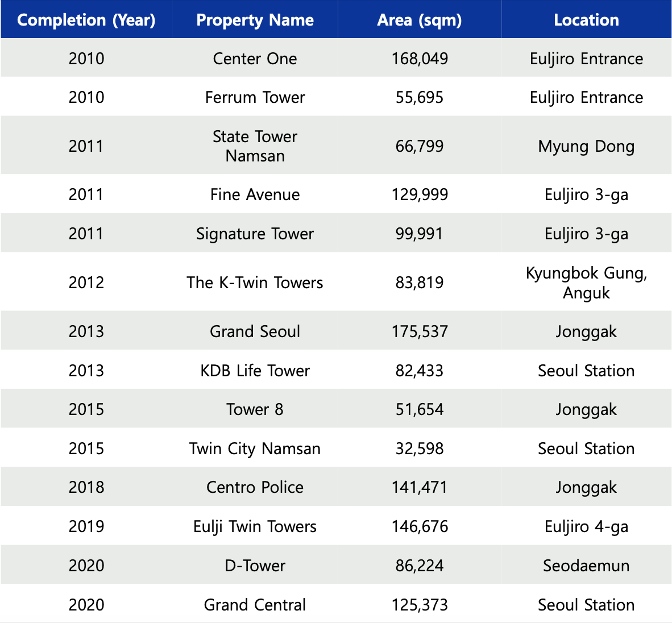Click the area value 83,819
672x623 pixels.
420,283
